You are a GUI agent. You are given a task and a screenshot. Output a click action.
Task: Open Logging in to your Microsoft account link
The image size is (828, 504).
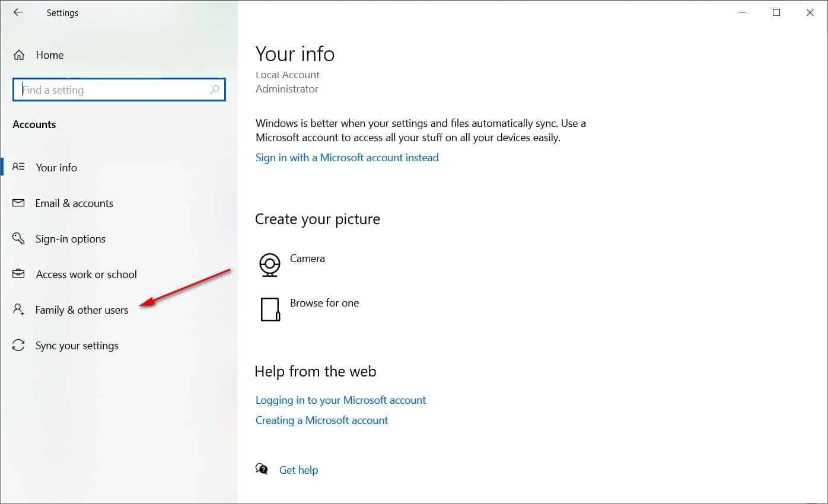click(x=340, y=400)
